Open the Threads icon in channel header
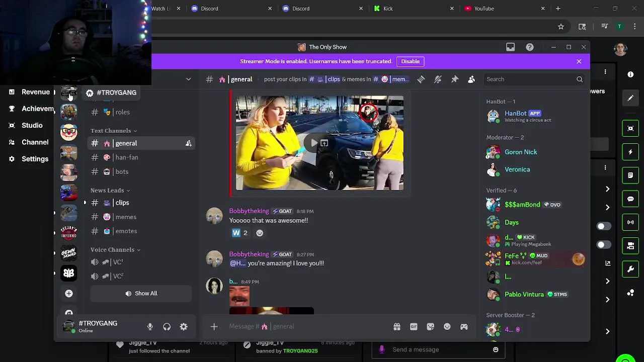This screenshot has height=362, width=644. click(x=421, y=79)
